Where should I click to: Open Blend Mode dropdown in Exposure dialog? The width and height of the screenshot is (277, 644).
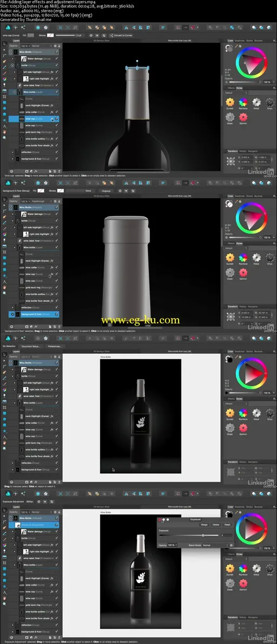coord(215,545)
